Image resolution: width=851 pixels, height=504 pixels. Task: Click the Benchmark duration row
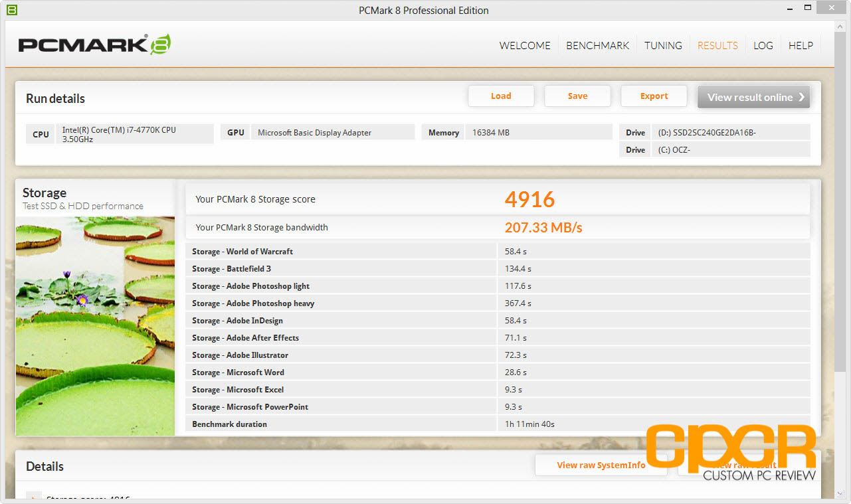(498, 424)
